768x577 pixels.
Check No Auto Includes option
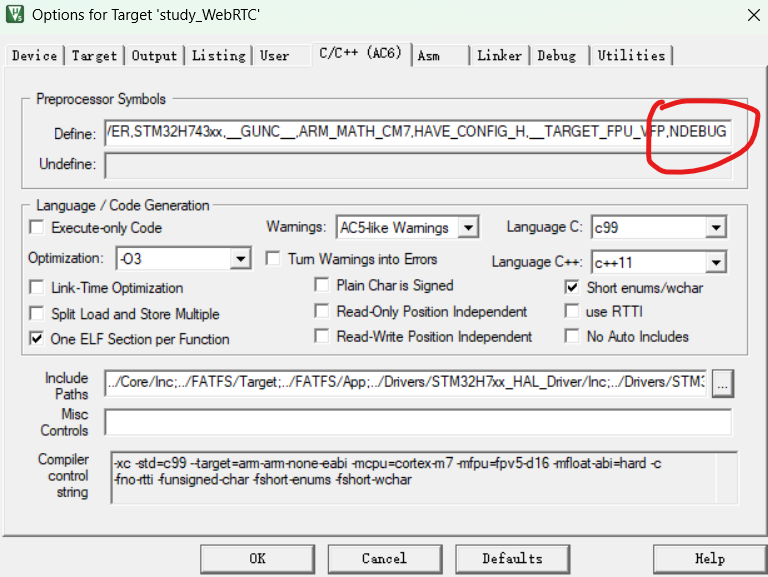pos(572,336)
